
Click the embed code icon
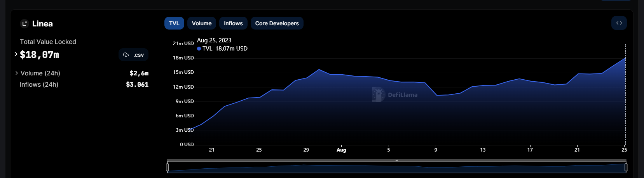[619, 23]
